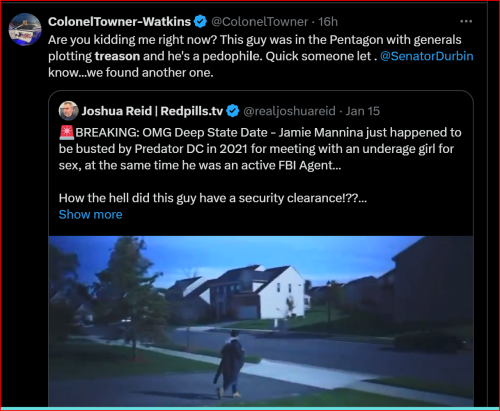Click verified badge next to ColonelTowner-Watkins
Viewport: 500px width, 411px height.
200,22
